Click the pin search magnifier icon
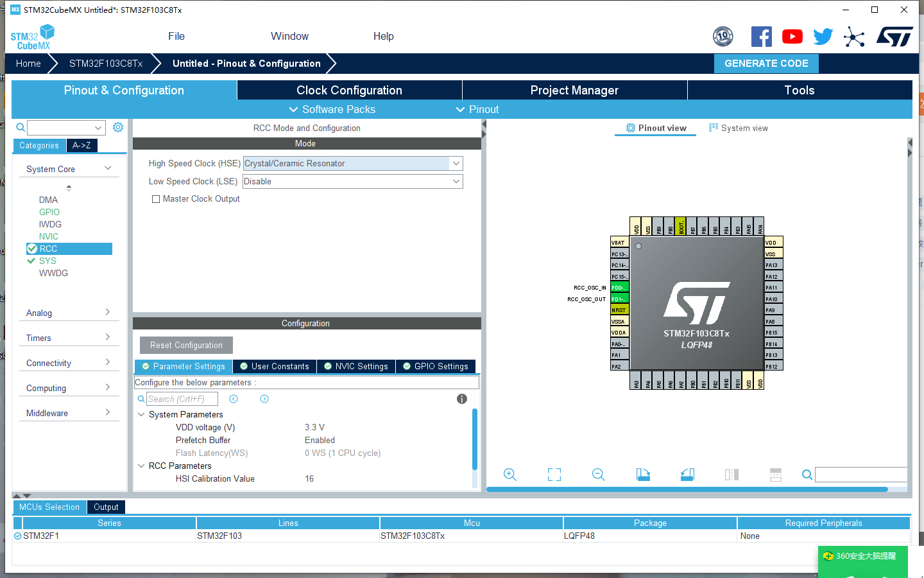Screen dimensions: 924x578 pyautogui.click(x=807, y=475)
